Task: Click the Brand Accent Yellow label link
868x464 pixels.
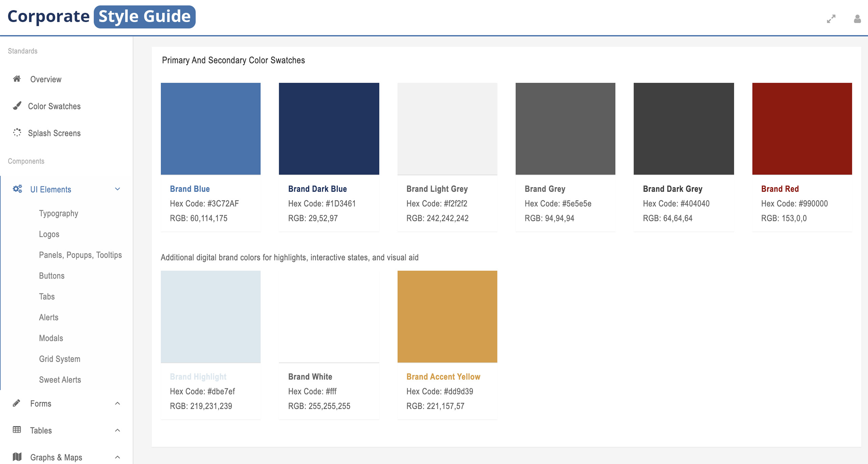Action: coord(443,376)
